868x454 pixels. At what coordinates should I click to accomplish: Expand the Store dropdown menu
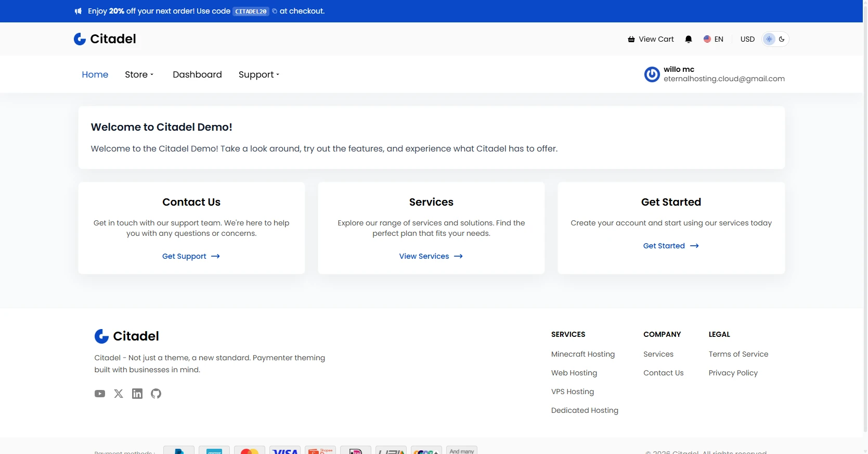pyautogui.click(x=139, y=74)
